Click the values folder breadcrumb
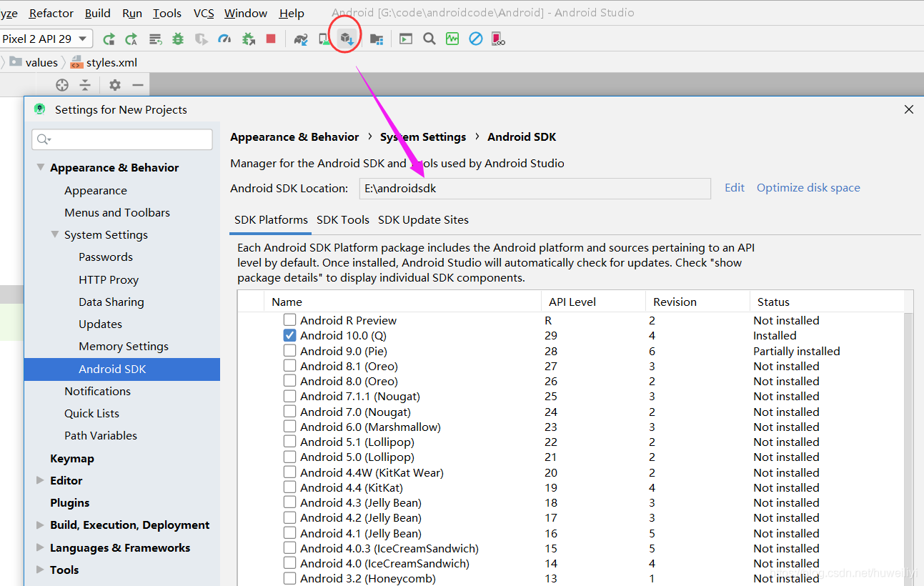924x586 pixels. pos(34,62)
